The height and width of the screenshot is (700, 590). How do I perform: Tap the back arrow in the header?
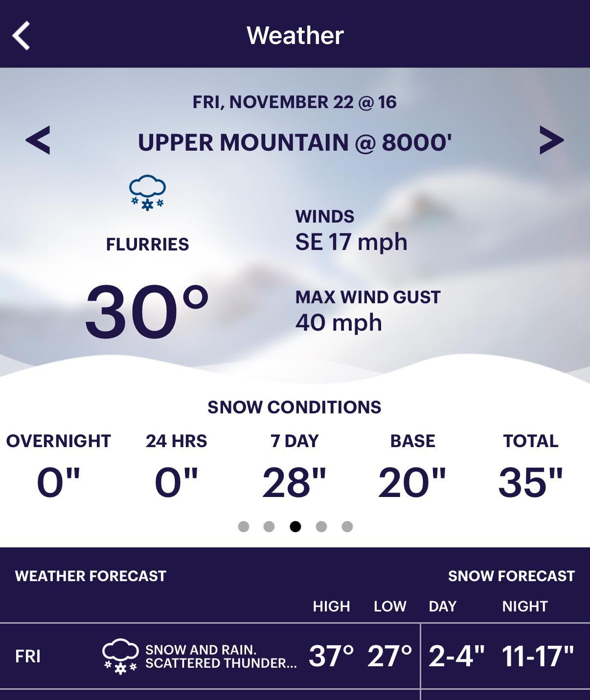click(x=21, y=35)
